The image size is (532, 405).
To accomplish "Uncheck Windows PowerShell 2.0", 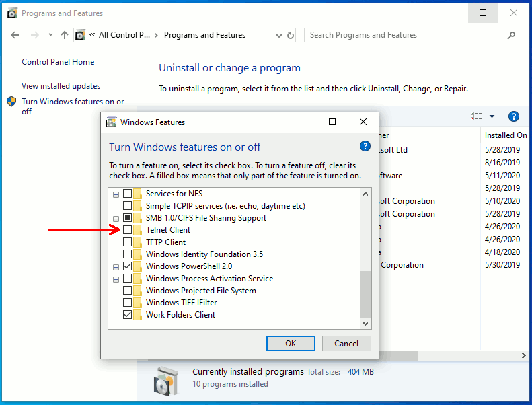I will click(127, 266).
